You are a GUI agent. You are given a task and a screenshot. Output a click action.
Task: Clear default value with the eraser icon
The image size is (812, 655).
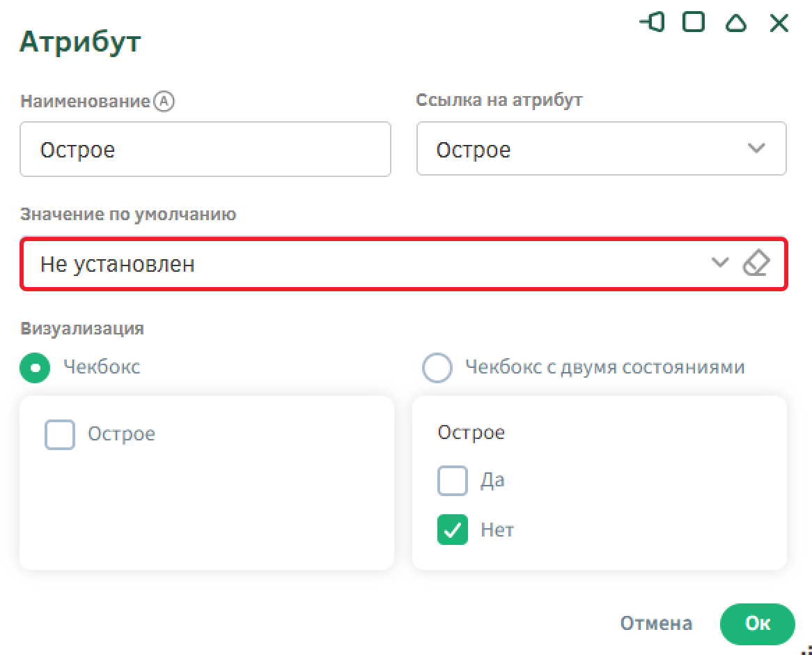(756, 264)
